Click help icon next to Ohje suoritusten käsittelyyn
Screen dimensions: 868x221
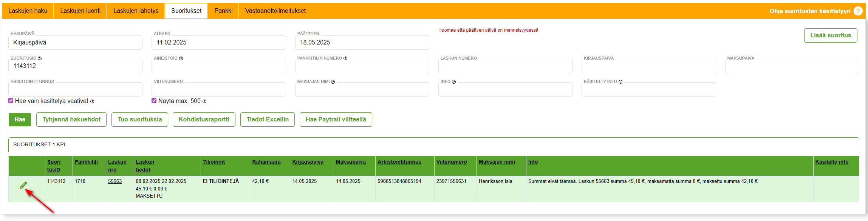pyautogui.click(x=858, y=11)
